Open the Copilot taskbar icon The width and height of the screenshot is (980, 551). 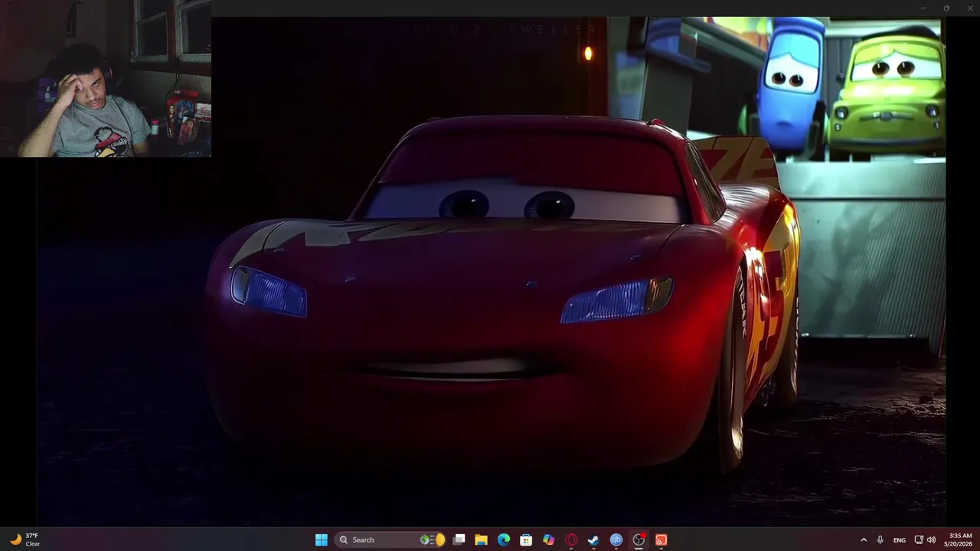click(548, 540)
